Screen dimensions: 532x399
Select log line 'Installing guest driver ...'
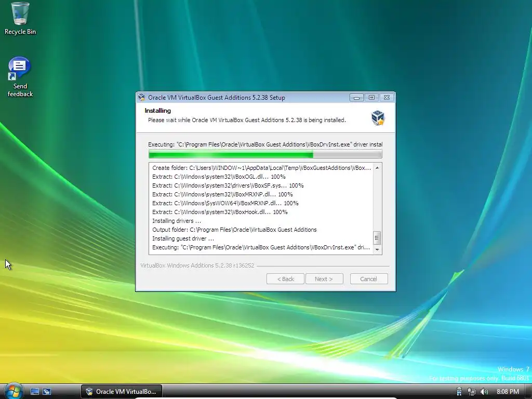[x=183, y=238]
